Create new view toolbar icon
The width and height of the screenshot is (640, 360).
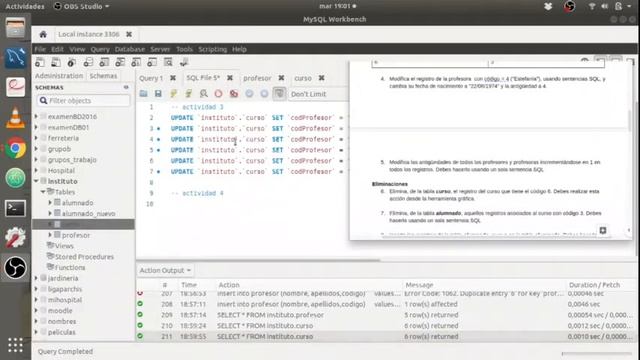click(120, 62)
